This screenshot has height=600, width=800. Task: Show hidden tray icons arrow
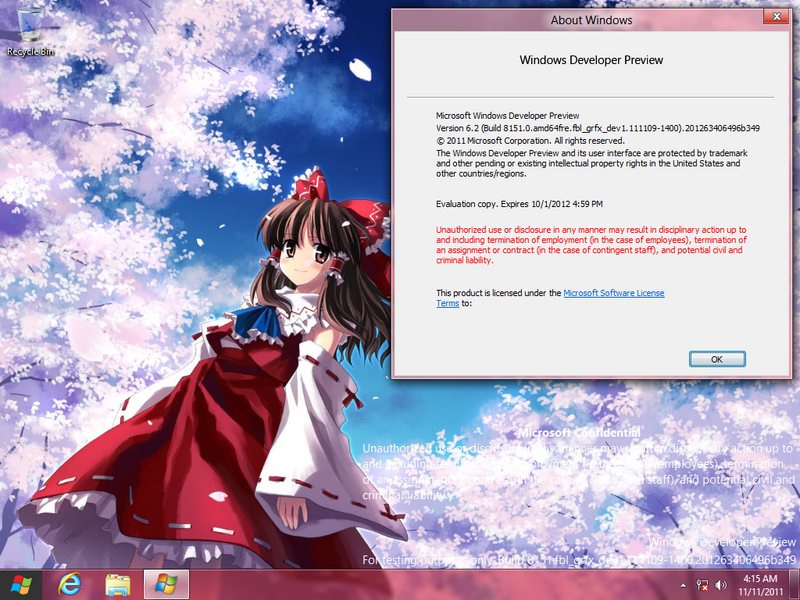pyautogui.click(x=683, y=585)
